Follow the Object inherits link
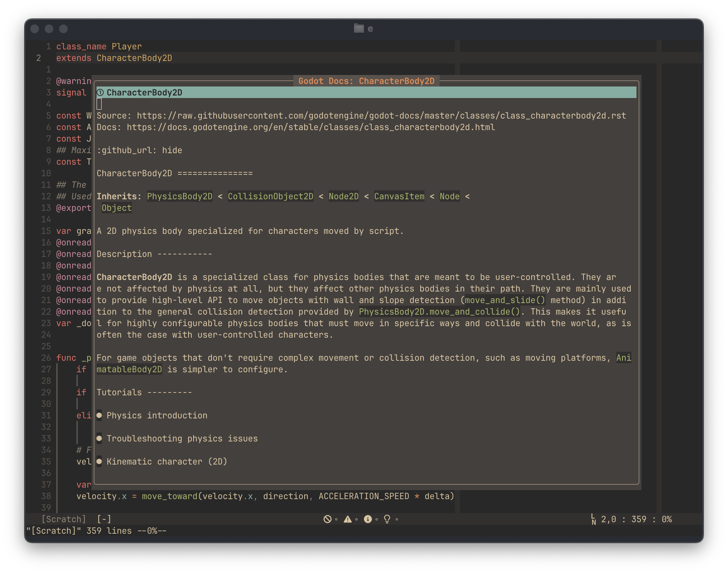Screen dimensions: 728x573 pyautogui.click(x=116, y=208)
